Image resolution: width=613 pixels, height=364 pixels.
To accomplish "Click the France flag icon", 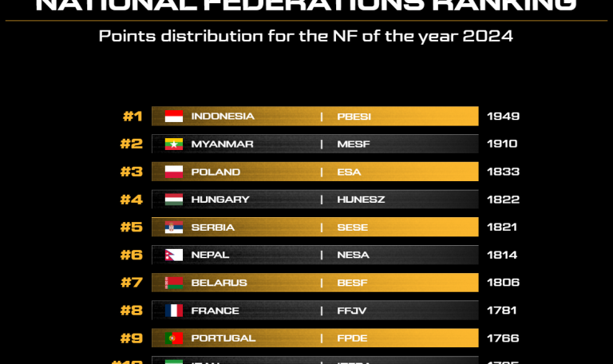I will point(174,311).
